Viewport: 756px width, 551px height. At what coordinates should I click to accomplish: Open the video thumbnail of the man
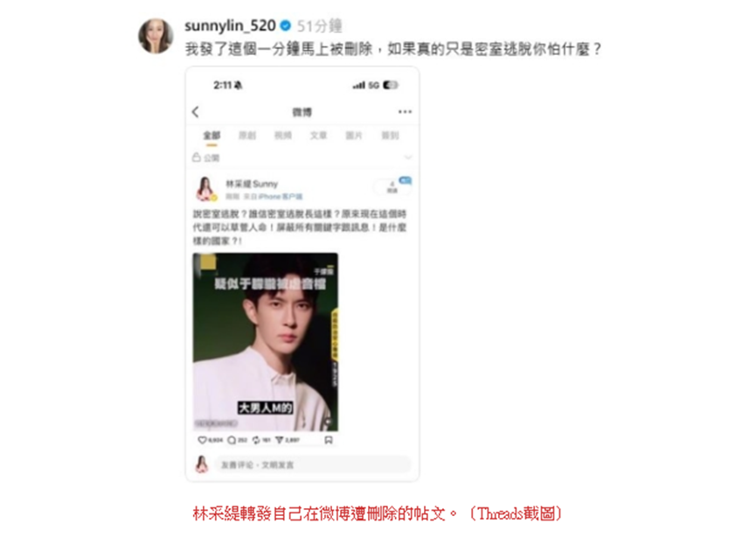tap(266, 342)
